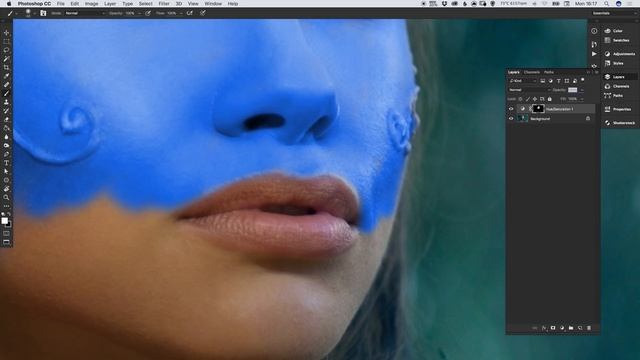Toggle filter for type layers
This screenshot has height=360, width=640.
(558, 81)
